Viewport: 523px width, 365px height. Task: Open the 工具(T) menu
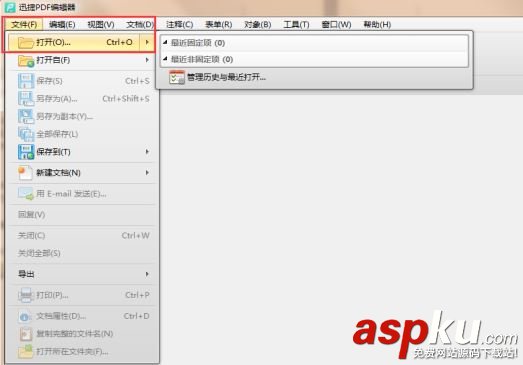(x=296, y=24)
